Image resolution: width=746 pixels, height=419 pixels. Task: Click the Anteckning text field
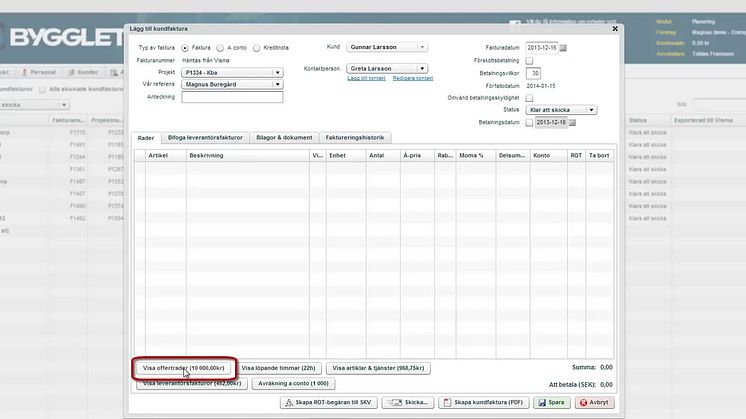[x=232, y=97]
